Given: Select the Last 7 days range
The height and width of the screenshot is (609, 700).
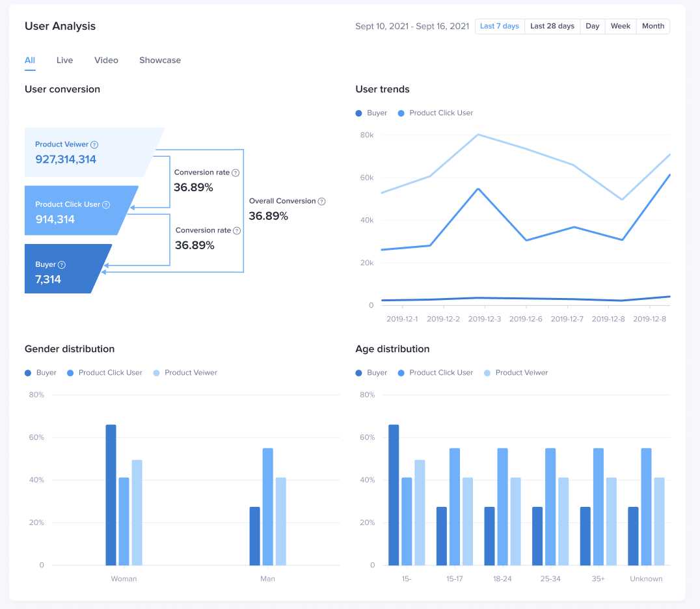Looking at the screenshot, I should 500,27.
